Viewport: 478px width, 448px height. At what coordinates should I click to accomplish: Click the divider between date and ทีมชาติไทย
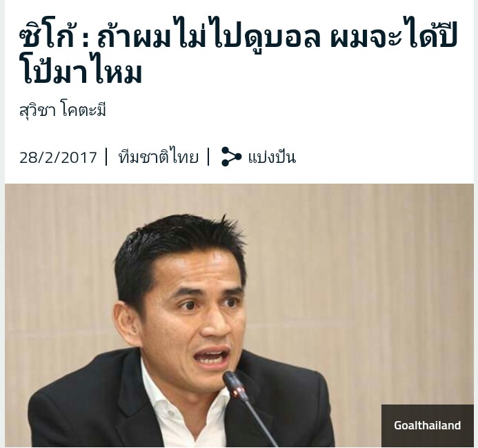click(x=106, y=157)
